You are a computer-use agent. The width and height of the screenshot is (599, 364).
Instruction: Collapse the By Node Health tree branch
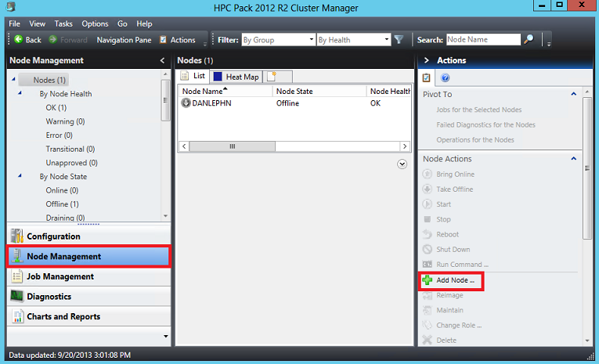20,93
